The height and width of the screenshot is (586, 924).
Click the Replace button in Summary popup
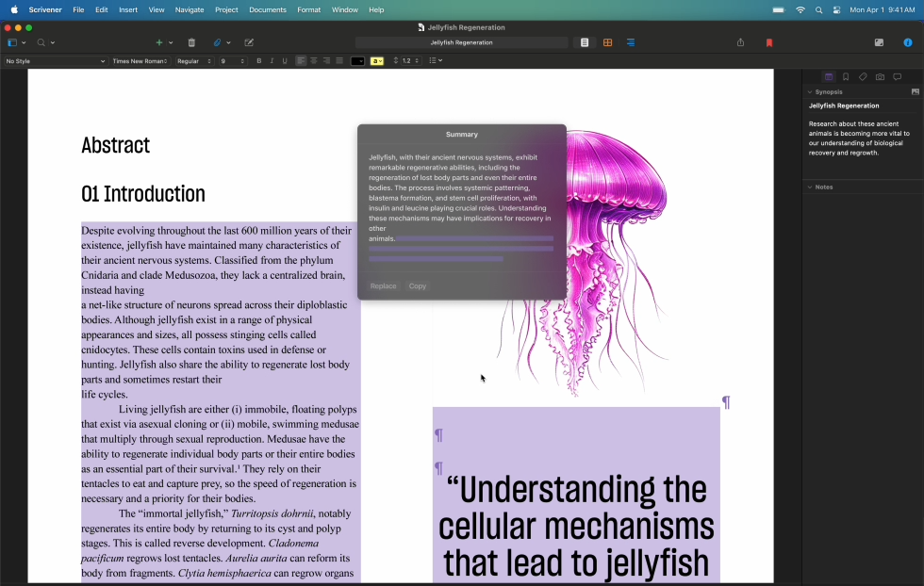point(384,285)
